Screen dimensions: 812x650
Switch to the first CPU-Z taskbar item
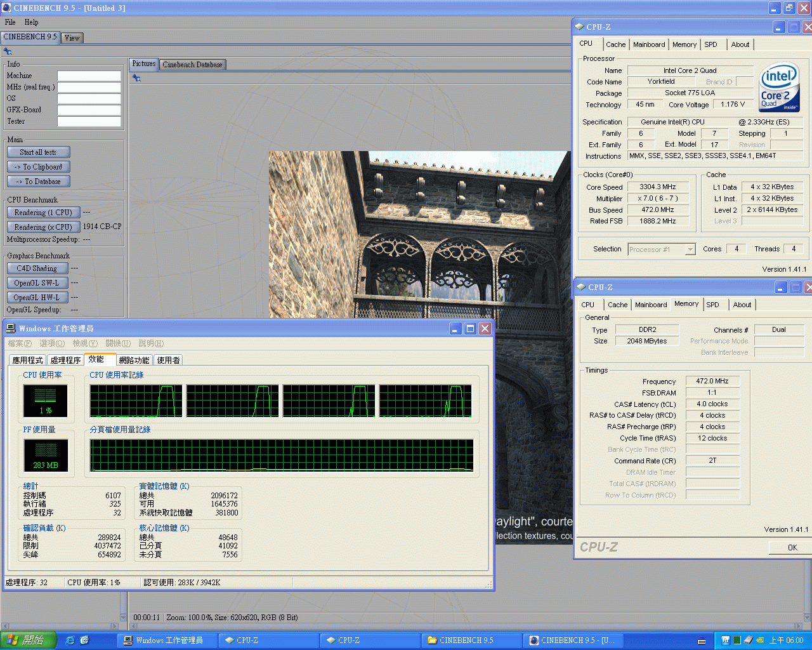click(269, 640)
